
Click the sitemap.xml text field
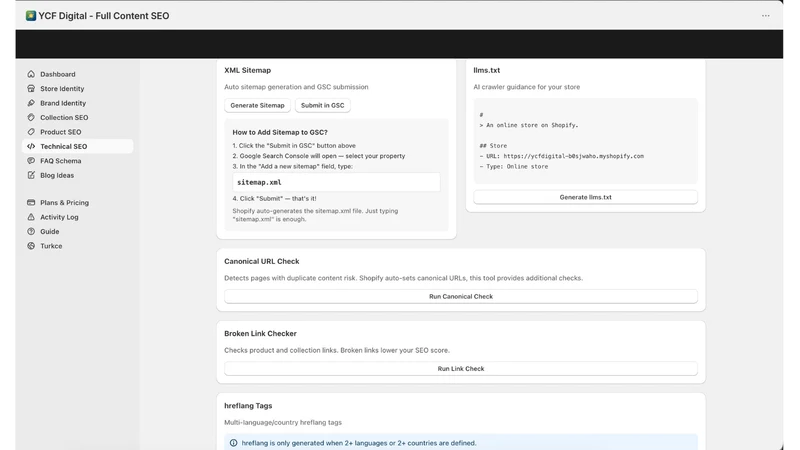(336, 182)
